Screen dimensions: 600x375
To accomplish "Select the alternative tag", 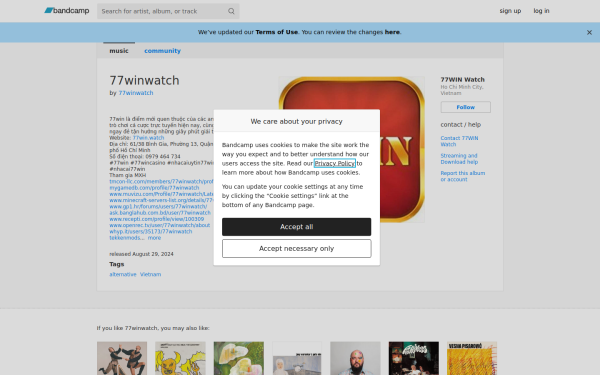I will coord(122,274).
